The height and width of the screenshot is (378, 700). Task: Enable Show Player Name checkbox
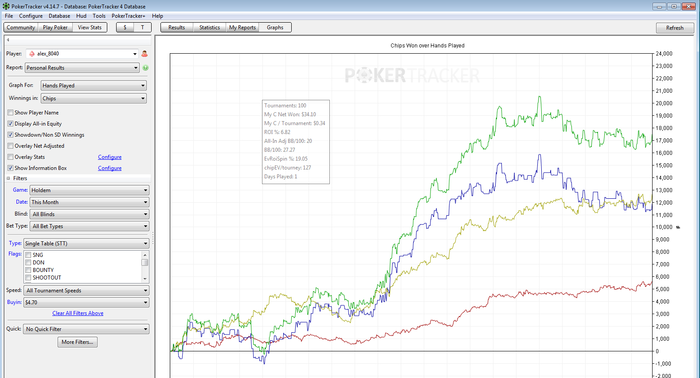coord(10,112)
